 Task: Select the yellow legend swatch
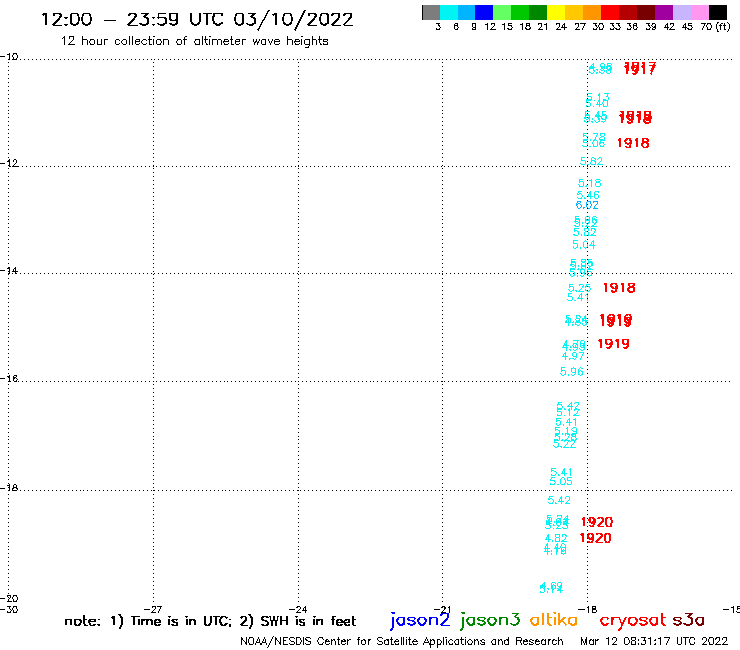556,12
